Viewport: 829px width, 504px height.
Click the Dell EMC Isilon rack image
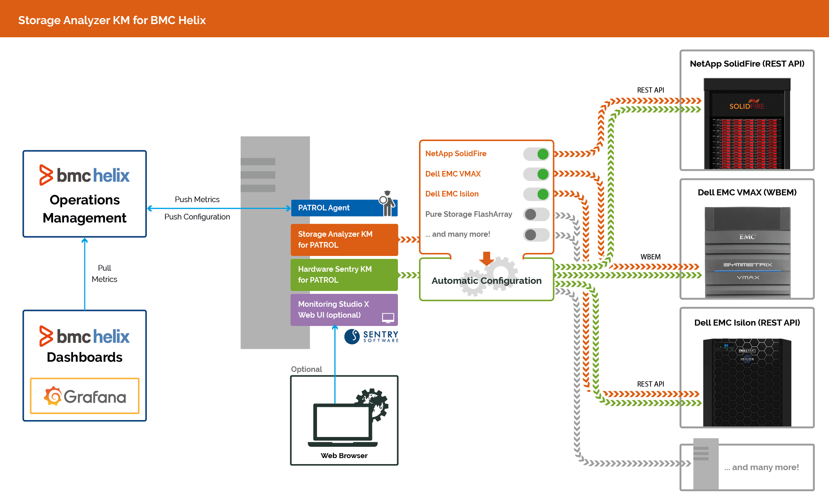pos(747,382)
